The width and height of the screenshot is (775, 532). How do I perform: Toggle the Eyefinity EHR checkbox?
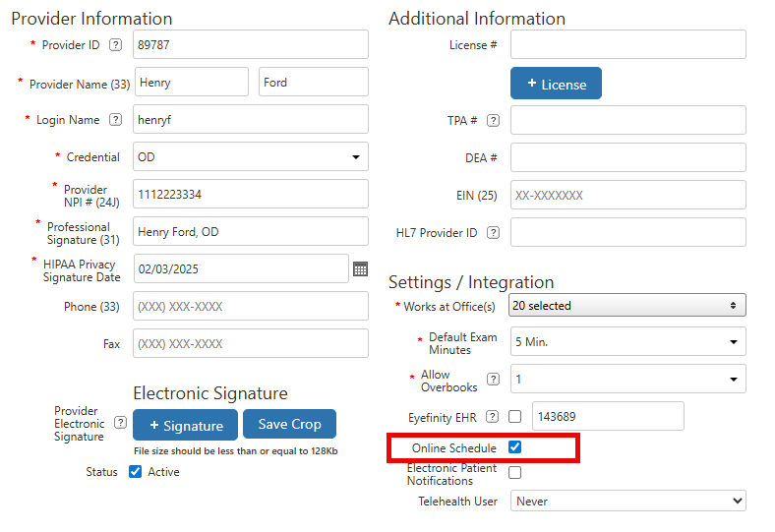point(514,417)
